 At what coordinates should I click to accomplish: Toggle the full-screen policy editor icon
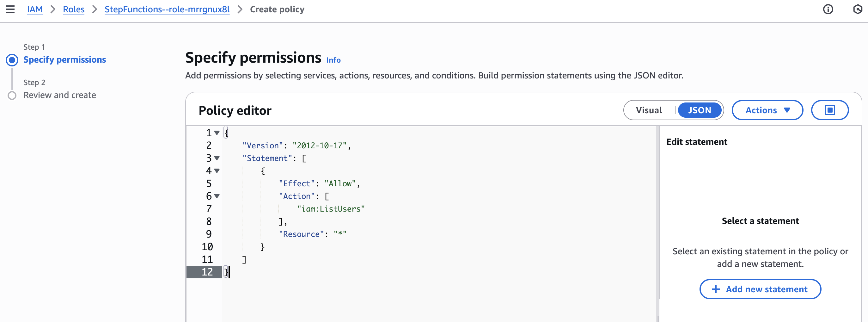coord(829,110)
